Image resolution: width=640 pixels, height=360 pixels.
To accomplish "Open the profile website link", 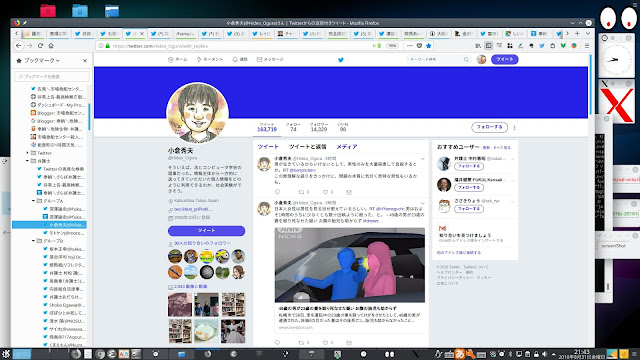I will (x=193, y=209).
